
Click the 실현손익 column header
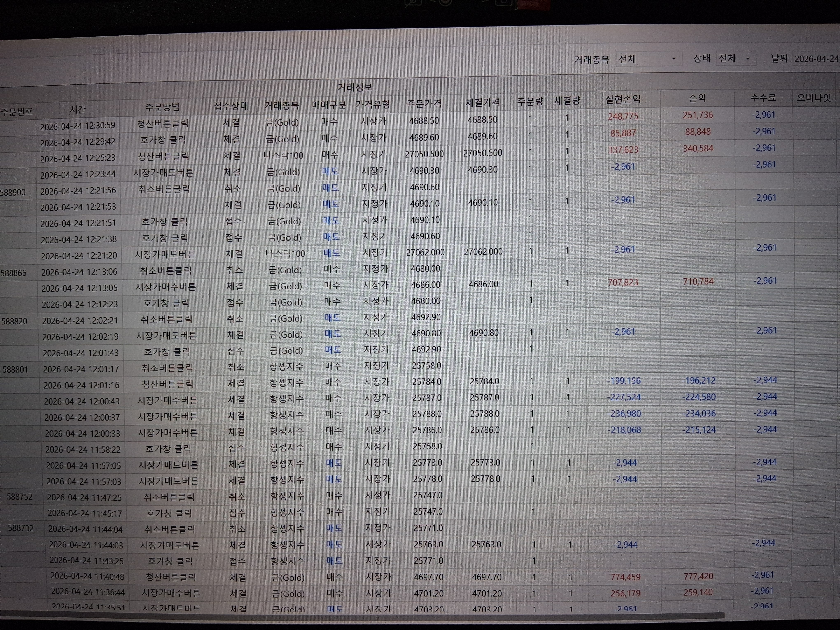(623, 99)
